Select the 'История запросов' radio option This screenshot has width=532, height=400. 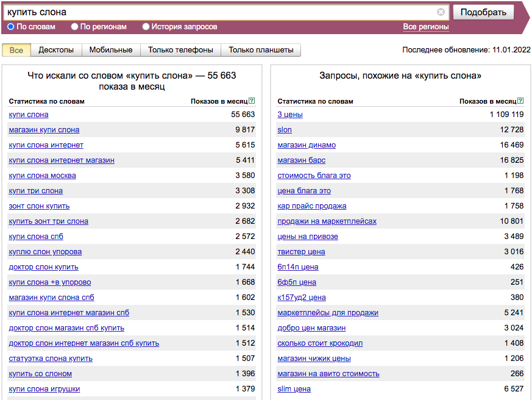[146, 26]
